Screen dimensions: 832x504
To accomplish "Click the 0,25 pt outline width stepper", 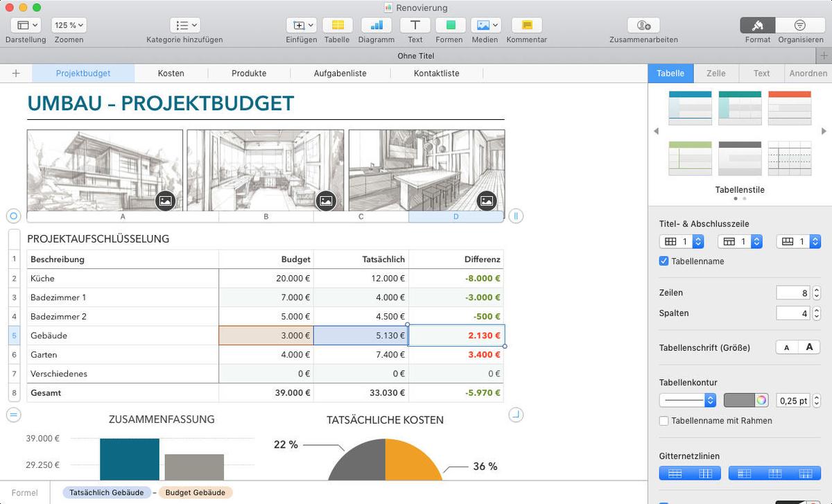I will click(817, 401).
